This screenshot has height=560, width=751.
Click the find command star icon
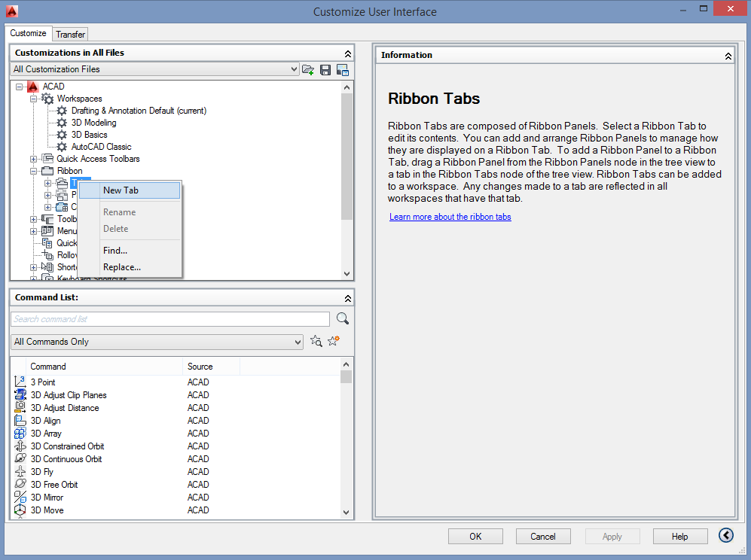316,341
